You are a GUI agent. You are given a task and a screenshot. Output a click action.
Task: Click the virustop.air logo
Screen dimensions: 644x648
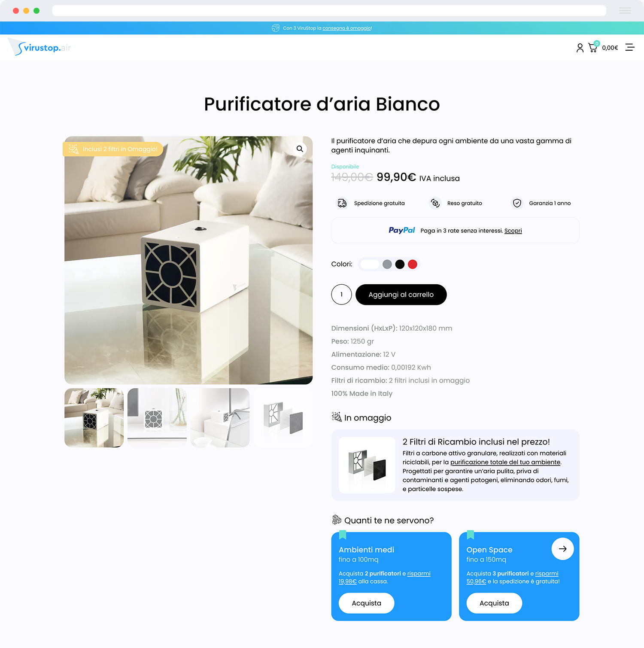[40, 47]
